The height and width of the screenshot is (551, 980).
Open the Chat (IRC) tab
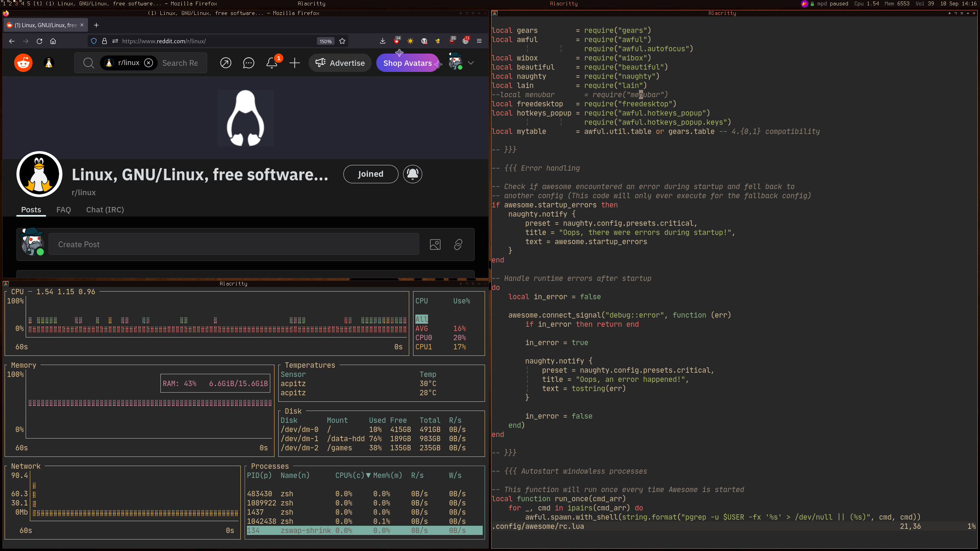(x=105, y=210)
